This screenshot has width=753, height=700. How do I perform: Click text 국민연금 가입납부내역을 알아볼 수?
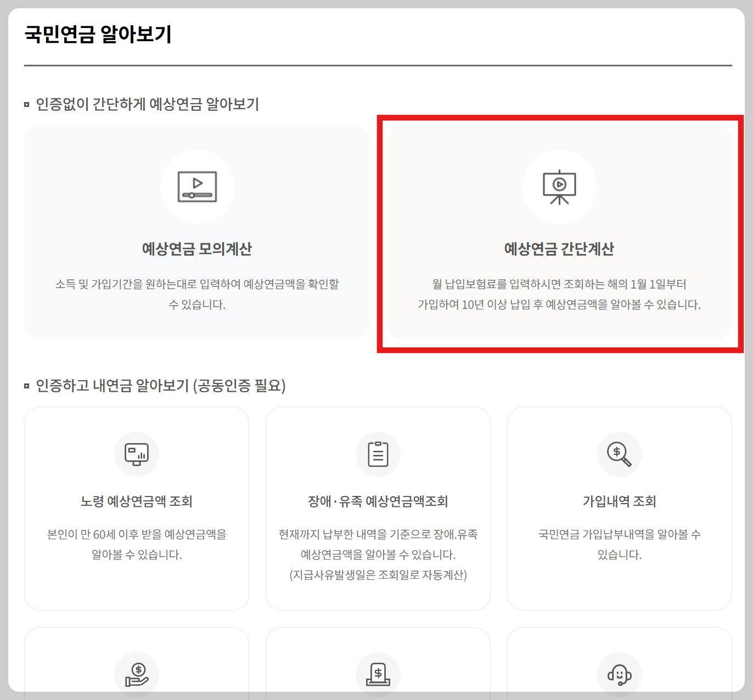[x=620, y=534]
